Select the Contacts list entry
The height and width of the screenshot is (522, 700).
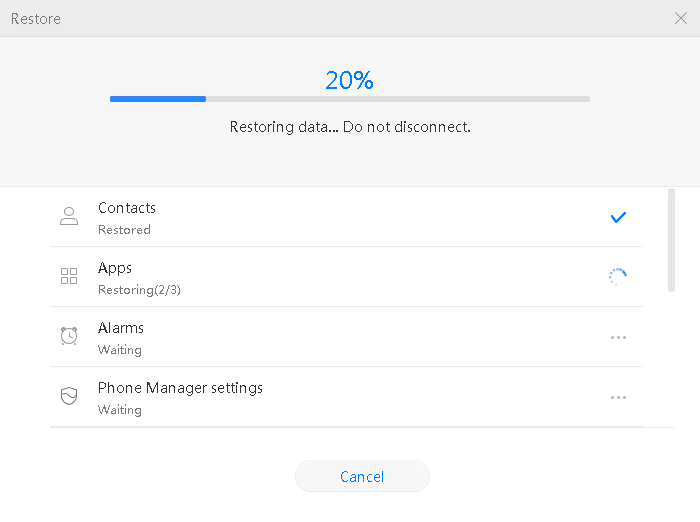pos(346,217)
